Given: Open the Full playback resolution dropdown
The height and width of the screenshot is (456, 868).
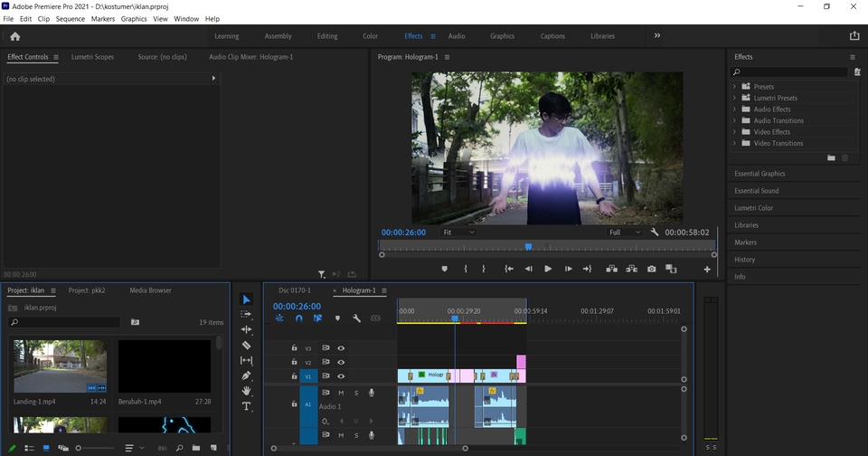Looking at the screenshot, I should click(x=625, y=233).
